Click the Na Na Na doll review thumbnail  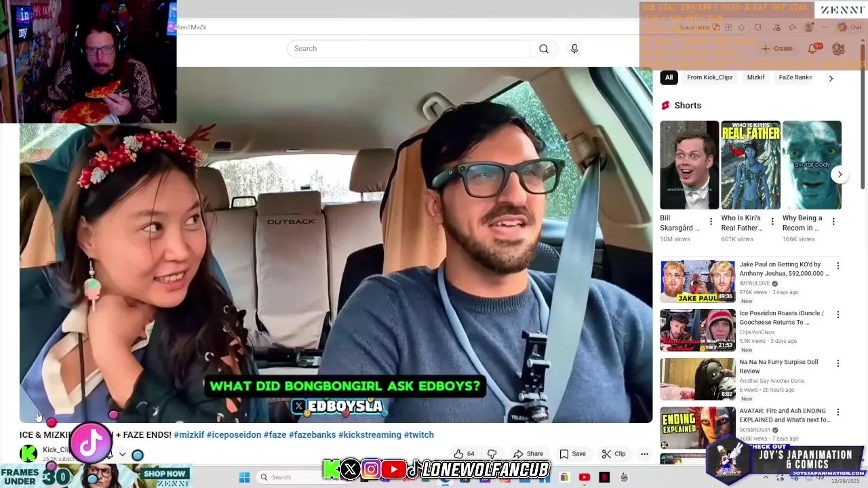pyautogui.click(x=698, y=379)
